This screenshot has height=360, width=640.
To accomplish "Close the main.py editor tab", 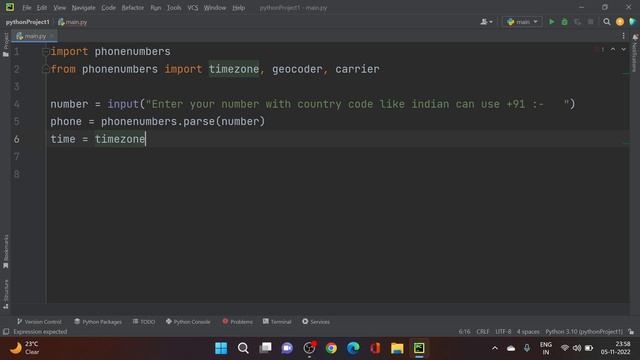I will tap(52, 36).
